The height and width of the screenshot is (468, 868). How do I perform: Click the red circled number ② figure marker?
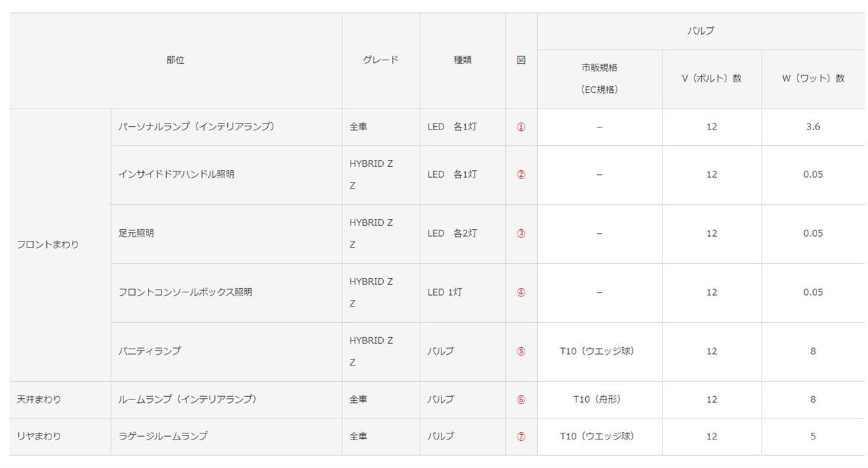click(x=521, y=174)
